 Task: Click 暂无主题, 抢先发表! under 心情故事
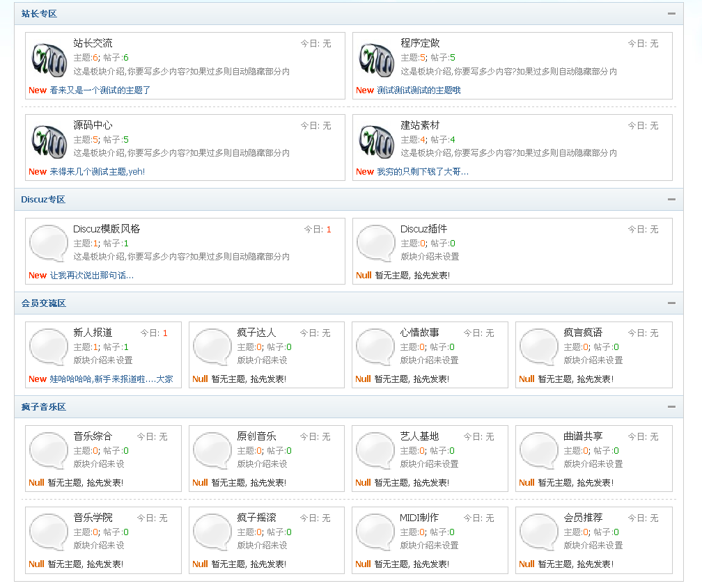coord(412,379)
